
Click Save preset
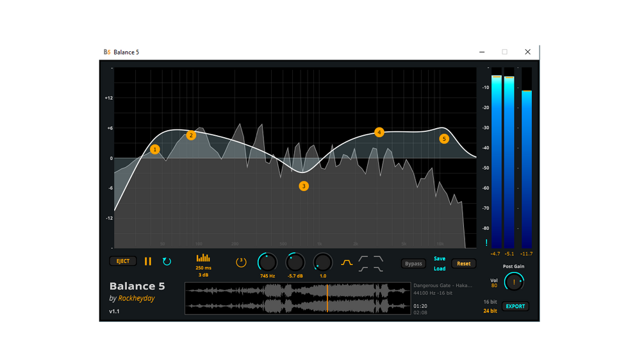[x=440, y=259]
